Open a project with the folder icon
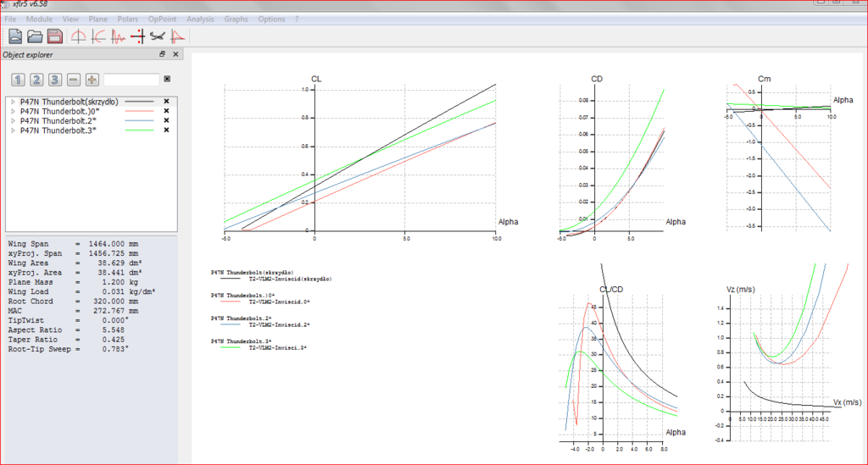 [35, 36]
